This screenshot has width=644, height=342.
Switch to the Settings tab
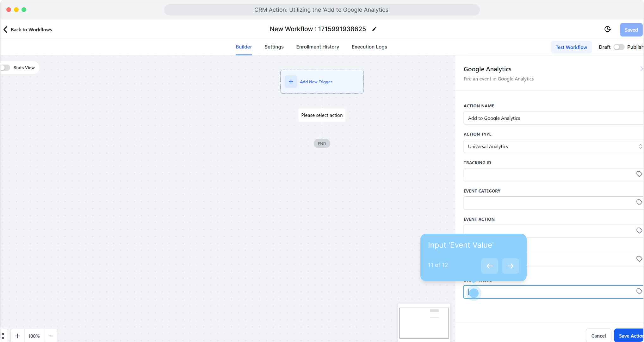(x=274, y=47)
